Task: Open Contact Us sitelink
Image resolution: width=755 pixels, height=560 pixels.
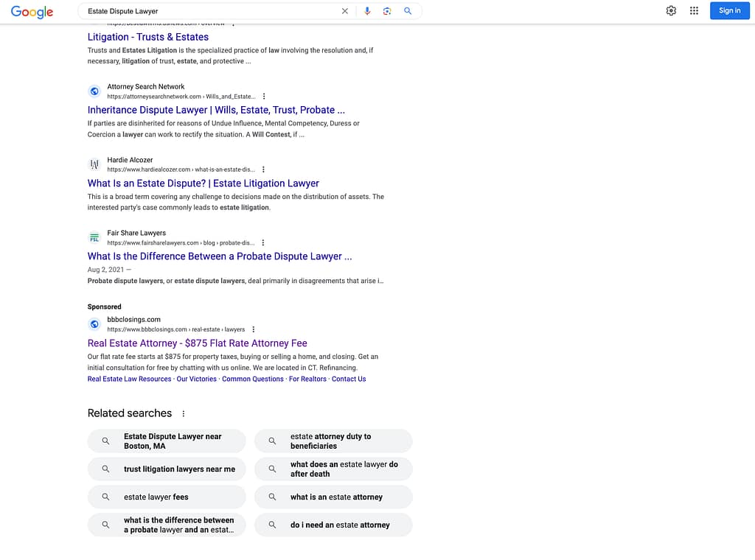Action: click(x=349, y=379)
